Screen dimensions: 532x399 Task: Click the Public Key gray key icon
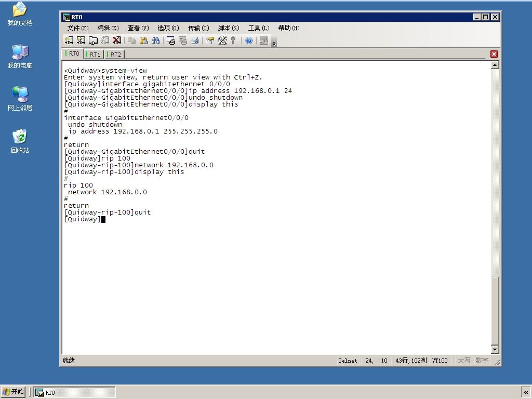233,41
